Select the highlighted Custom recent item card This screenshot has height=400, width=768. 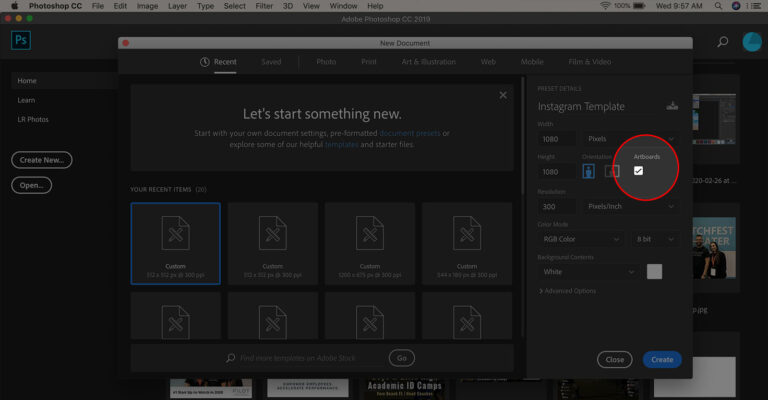175,243
